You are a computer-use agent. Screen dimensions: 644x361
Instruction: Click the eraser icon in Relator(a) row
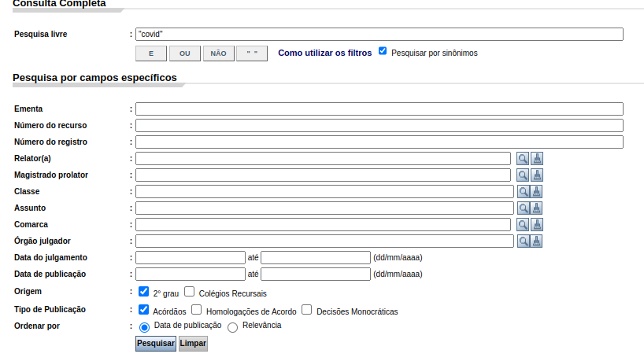pos(537,159)
